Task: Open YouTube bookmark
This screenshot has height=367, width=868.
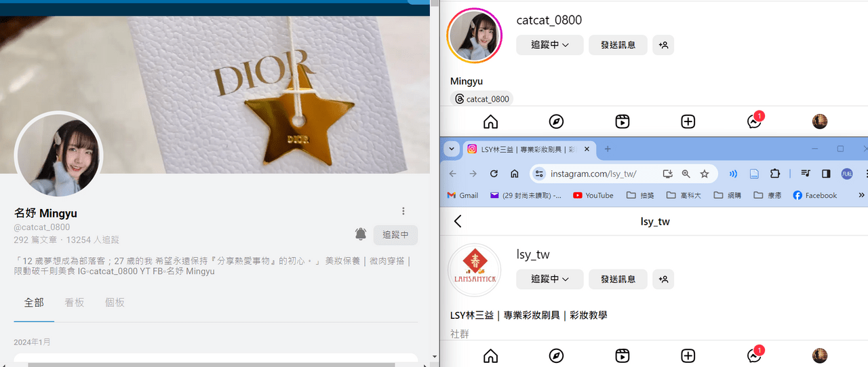Action: click(593, 195)
